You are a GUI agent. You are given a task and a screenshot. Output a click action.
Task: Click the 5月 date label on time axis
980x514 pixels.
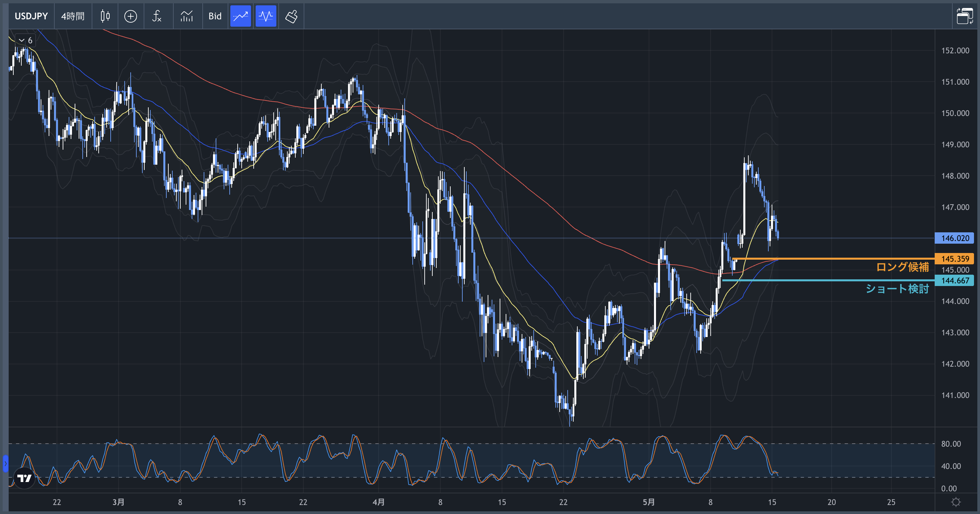[x=649, y=502]
